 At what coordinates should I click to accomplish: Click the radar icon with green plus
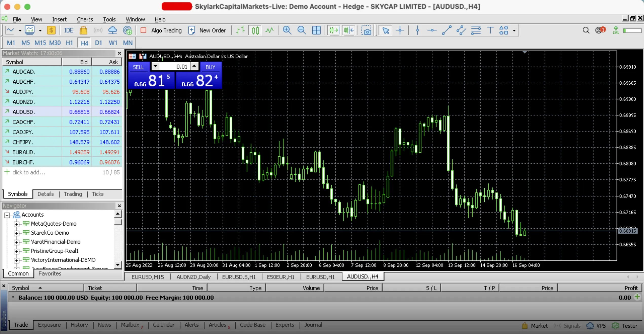(127, 30)
